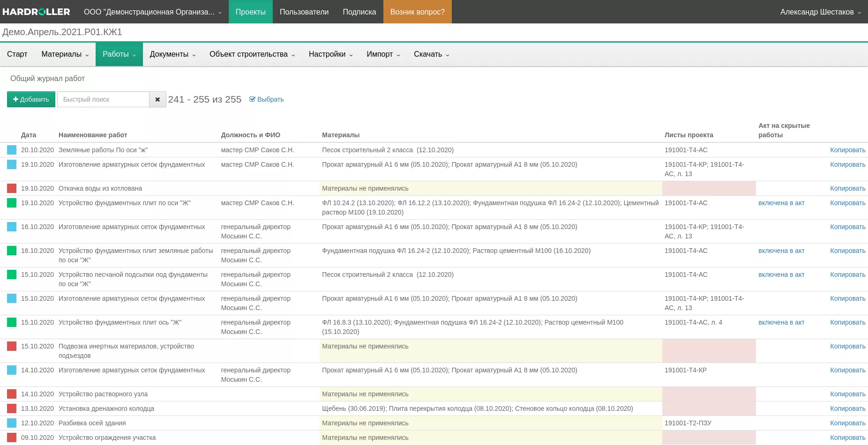
Task: Open the Старт menu item
Action: 17,54
